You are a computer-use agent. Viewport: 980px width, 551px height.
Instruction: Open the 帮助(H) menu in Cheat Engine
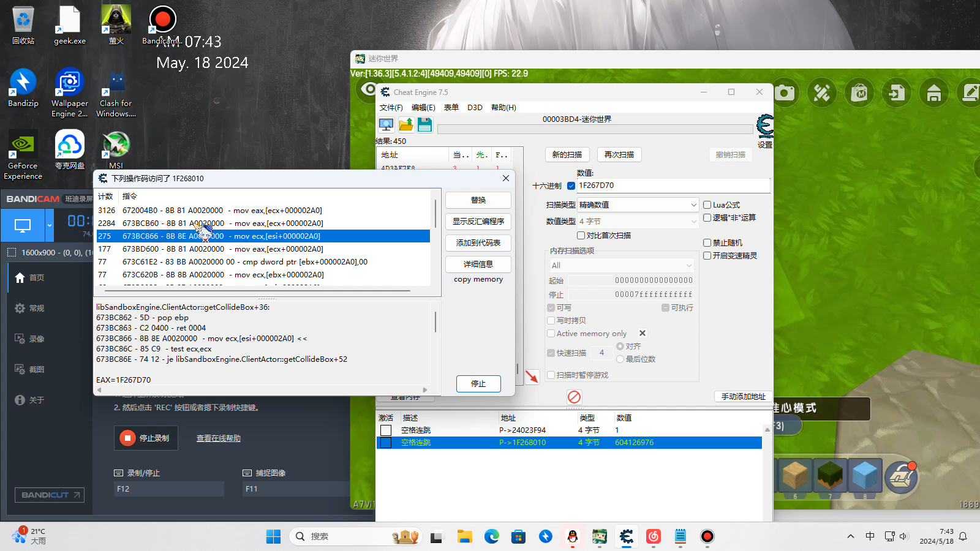503,108
